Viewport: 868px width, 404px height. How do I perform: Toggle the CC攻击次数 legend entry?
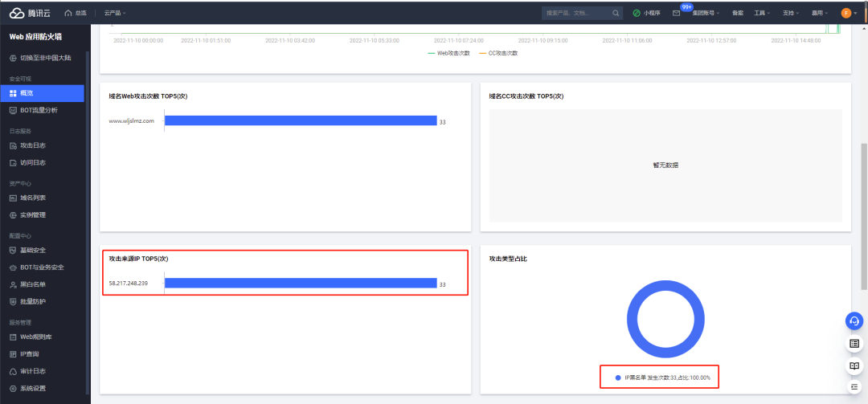(x=498, y=53)
